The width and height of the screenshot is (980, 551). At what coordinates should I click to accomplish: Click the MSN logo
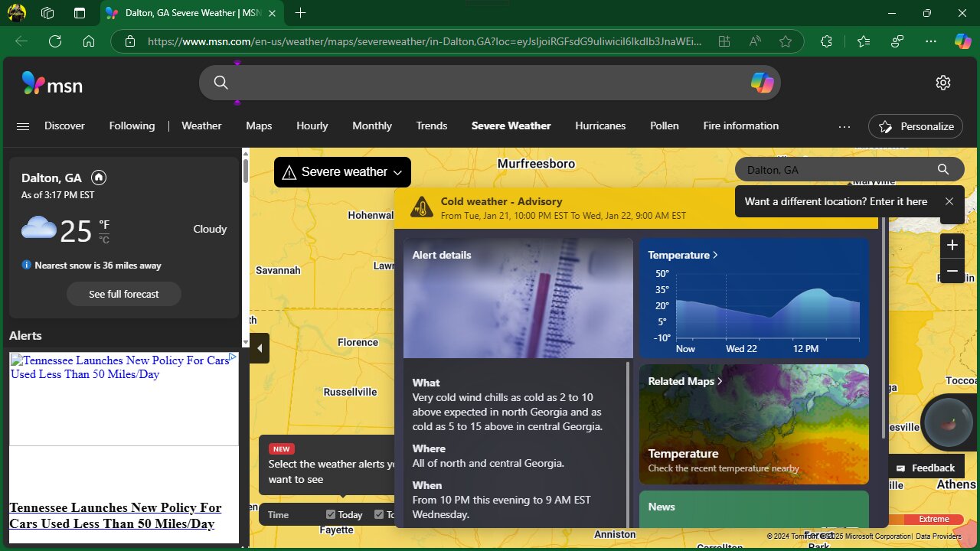52,83
